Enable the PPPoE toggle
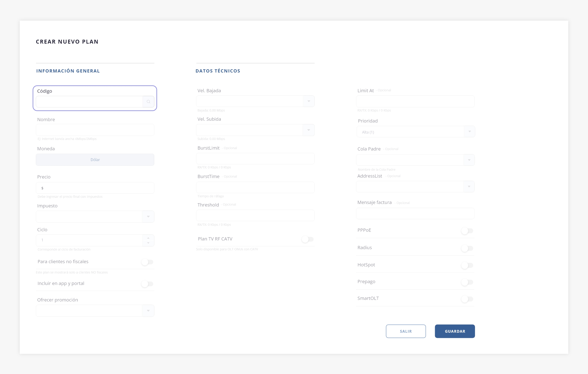Viewport: 588px width, 374px height. click(467, 231)
